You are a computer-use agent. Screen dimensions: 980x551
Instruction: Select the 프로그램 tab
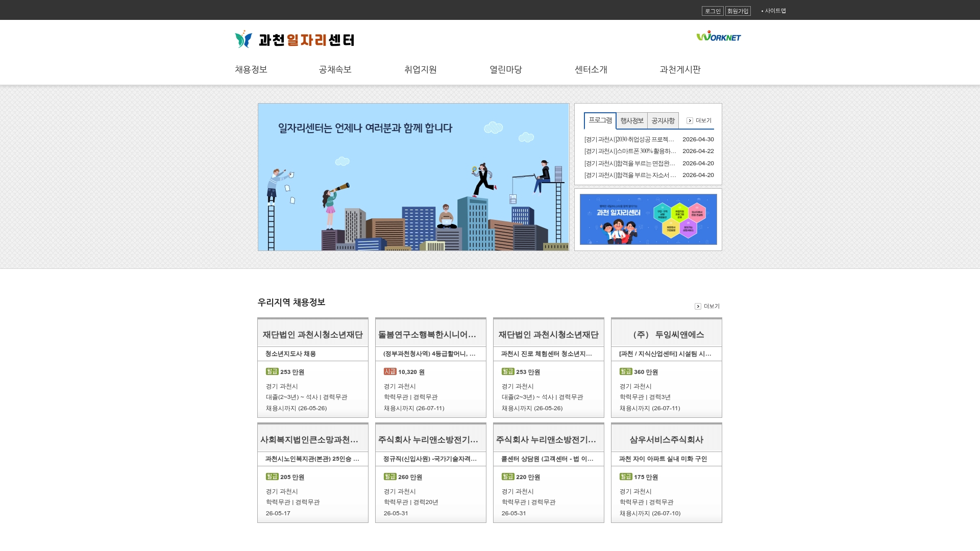tap(600, 120)
